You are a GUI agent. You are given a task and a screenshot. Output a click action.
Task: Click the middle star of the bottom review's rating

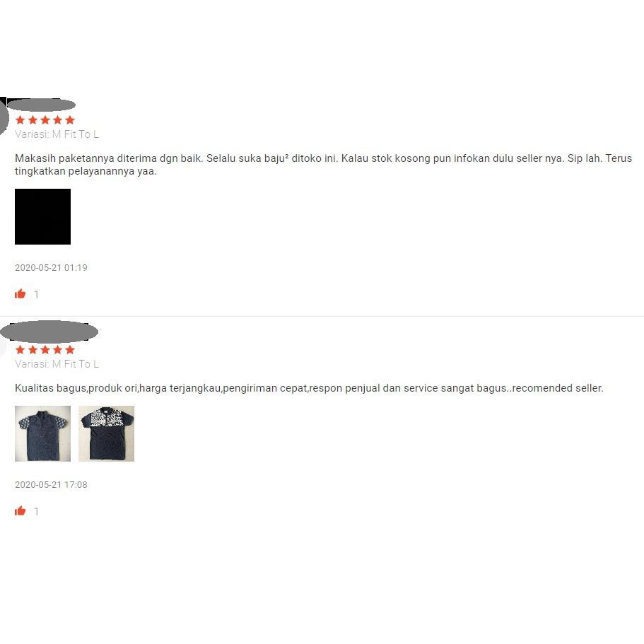pyautogui.click(x=45, y=349)
